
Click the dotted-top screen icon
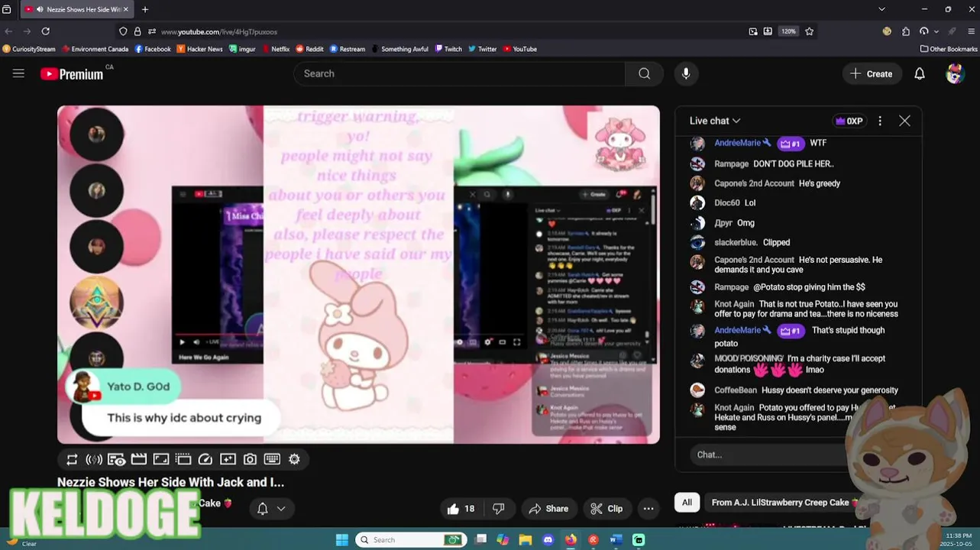point(183,459)
